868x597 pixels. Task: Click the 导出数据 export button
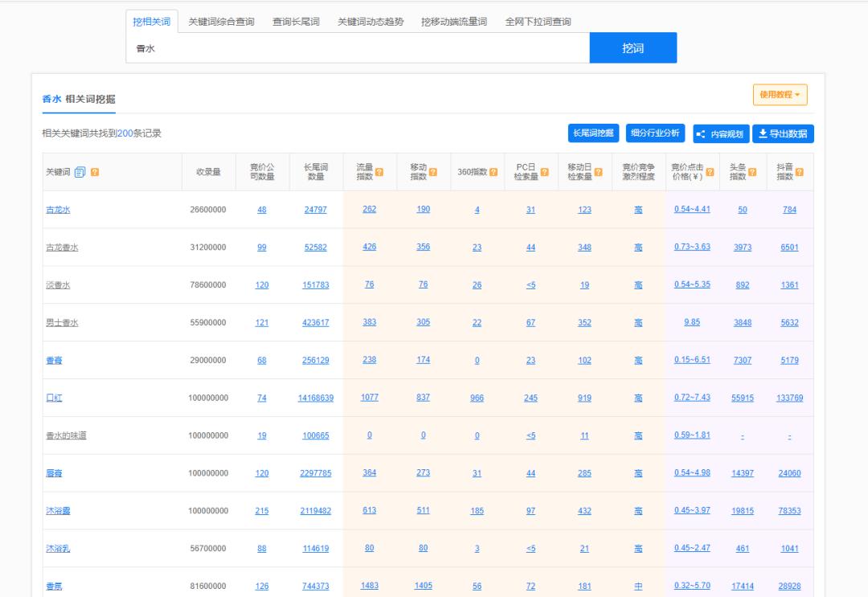(783, 134)
